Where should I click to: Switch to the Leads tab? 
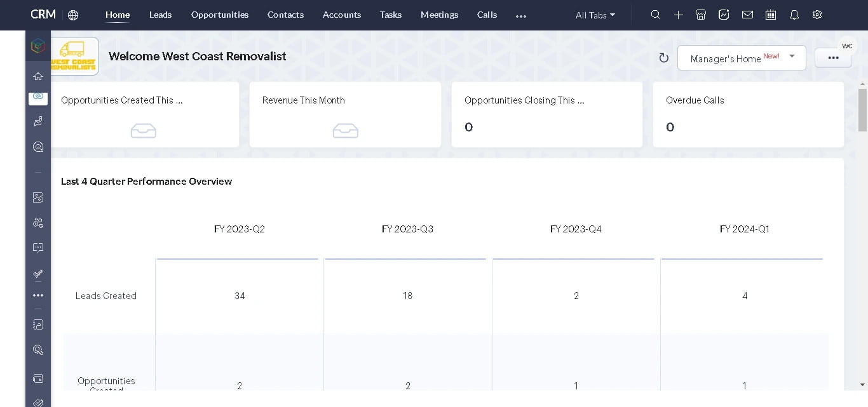coord(160,15)
